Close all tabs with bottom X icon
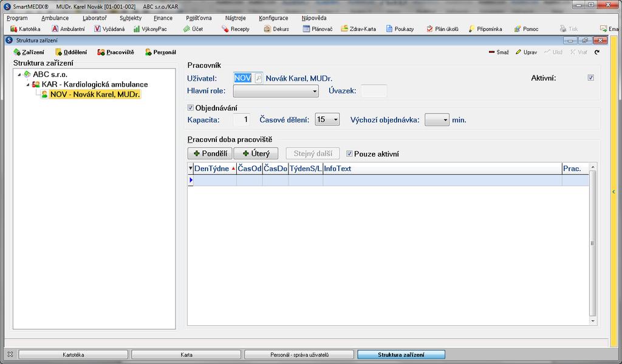The width and height of the screenshot is (622, 364). pos(10,354)
